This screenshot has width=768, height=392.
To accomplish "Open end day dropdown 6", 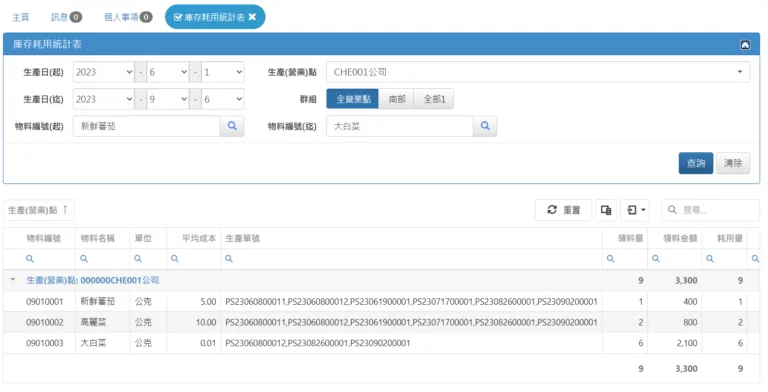I will tap(223, 99).
